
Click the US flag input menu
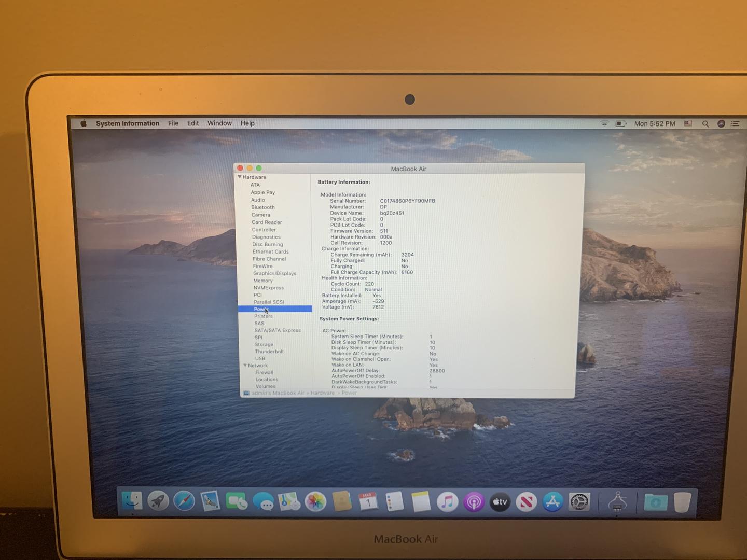click(x=688, y=123)
